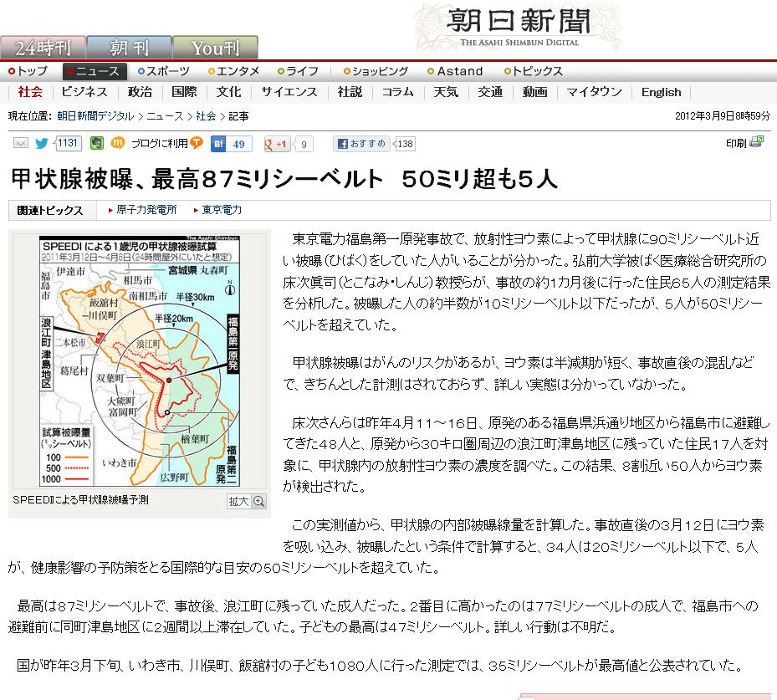Image resolution: width=777 pixels, height=700 pixels.
Task: Open the ビジネス sub-navigation item
Action: tap(84, 92)
